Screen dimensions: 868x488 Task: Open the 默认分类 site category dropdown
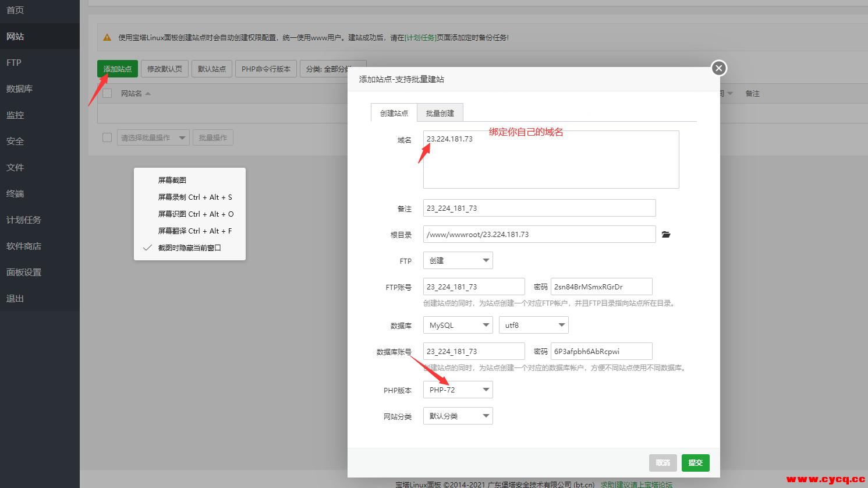point(458,416)
